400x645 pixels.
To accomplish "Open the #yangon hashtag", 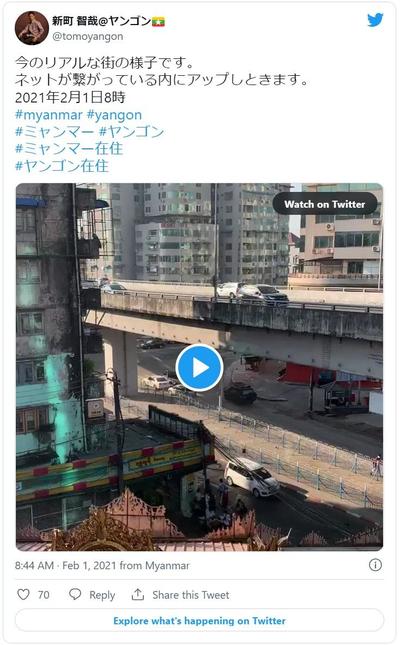I will [x=114, y=115].
